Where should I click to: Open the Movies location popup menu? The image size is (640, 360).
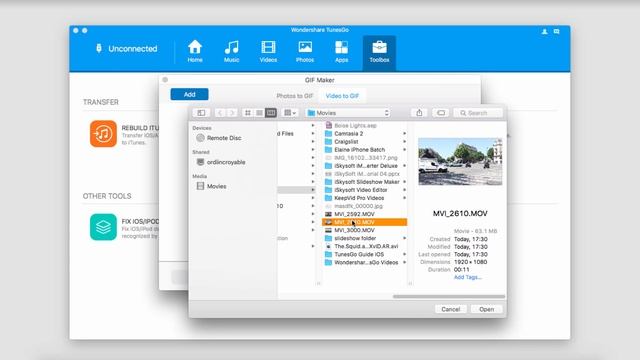tap(349, 113)
